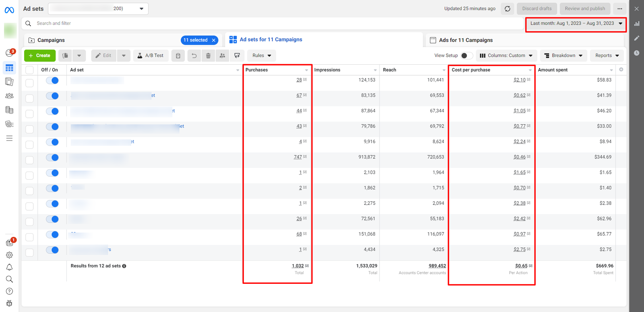Click the A/B Test button
The height and width of the screenshot is (312, 644).
(x=151, y=55)
